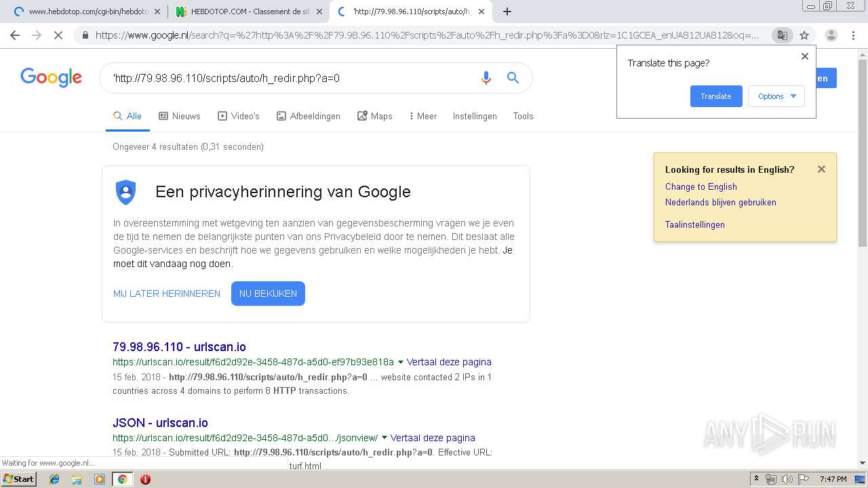Click the browser address bar URL

click(x=427, y=35)
